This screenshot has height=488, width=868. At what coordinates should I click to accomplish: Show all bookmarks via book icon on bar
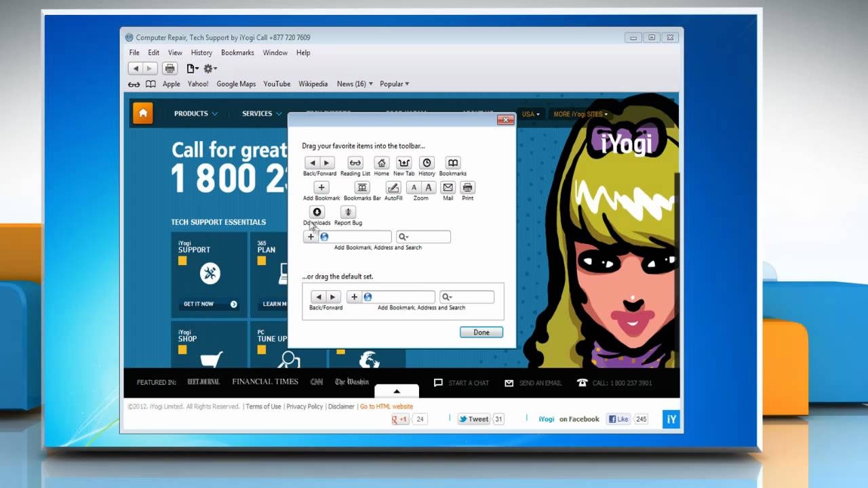point(151,84)
